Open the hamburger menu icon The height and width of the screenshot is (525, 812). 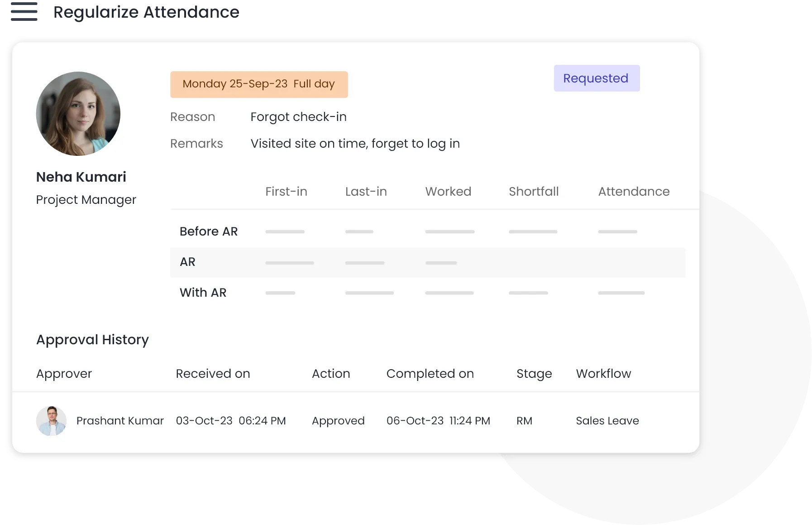point(25,11)
